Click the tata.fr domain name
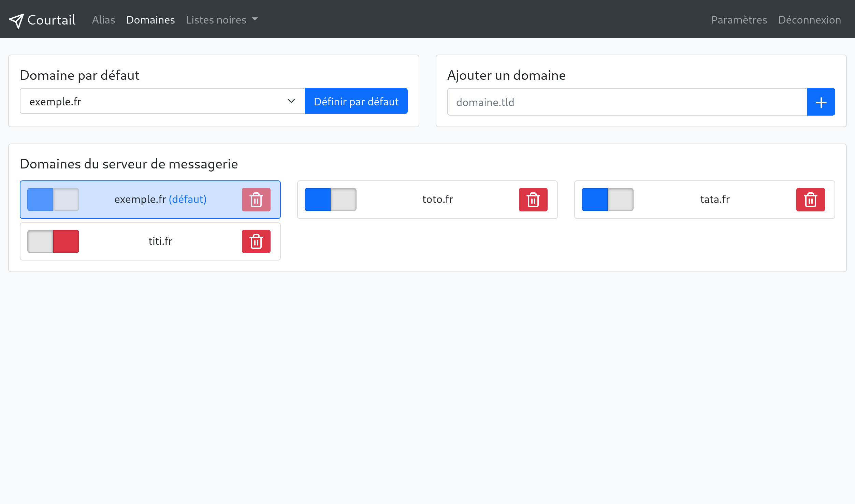Screen dimensions: 855x504 715,199
